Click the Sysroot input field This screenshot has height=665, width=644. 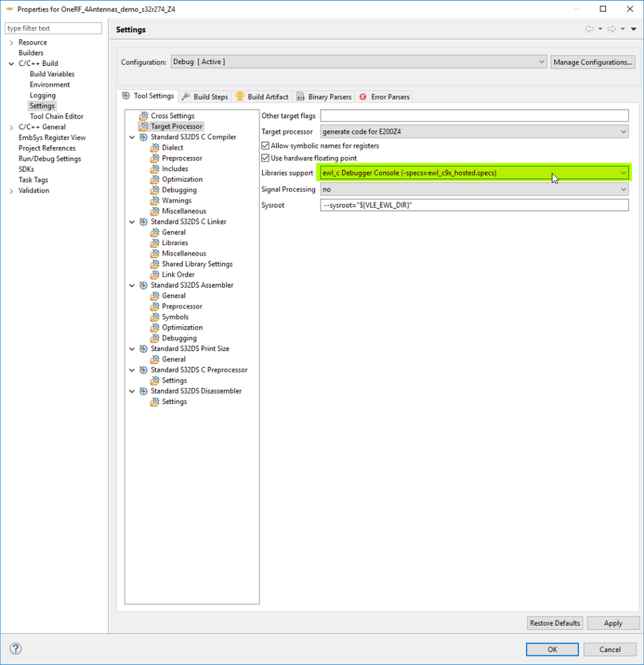(x=474, y=205)
